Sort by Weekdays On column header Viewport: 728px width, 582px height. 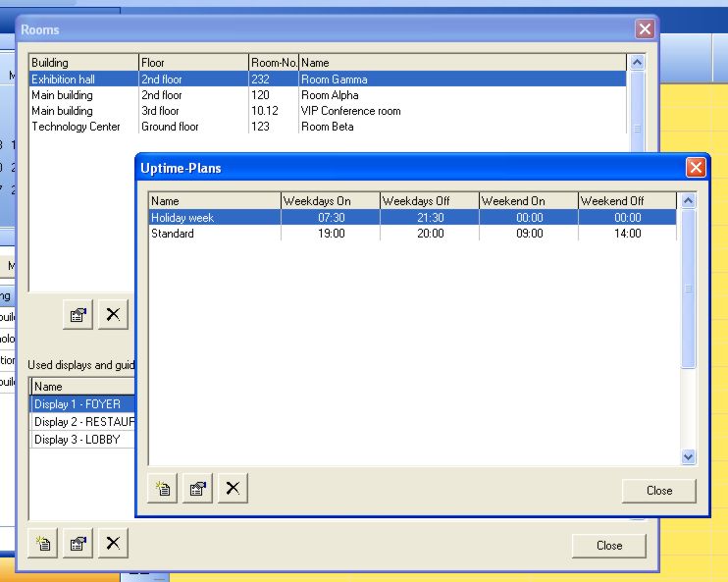point(330,201)
